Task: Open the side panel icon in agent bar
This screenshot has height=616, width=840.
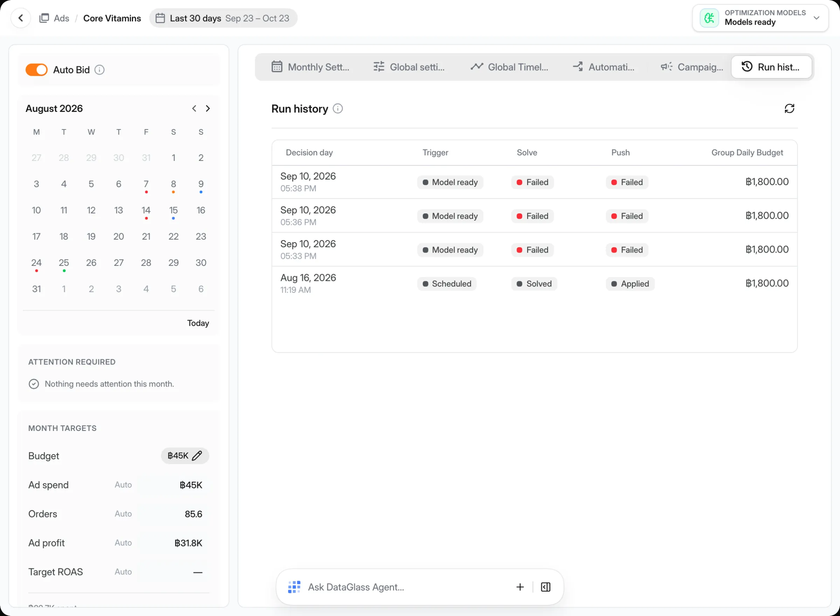Action: 546,587
